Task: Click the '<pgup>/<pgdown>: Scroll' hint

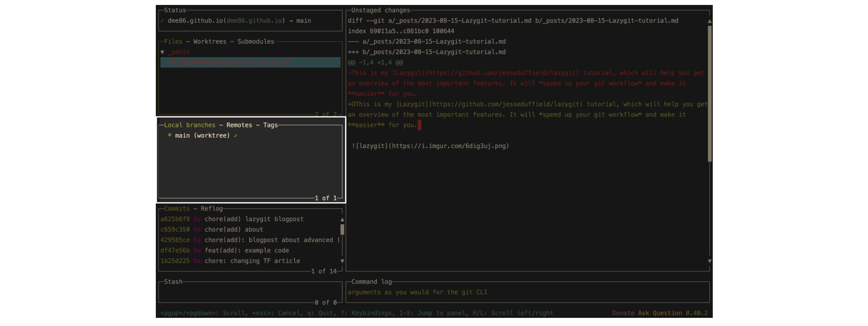Action: pos(203,313)
